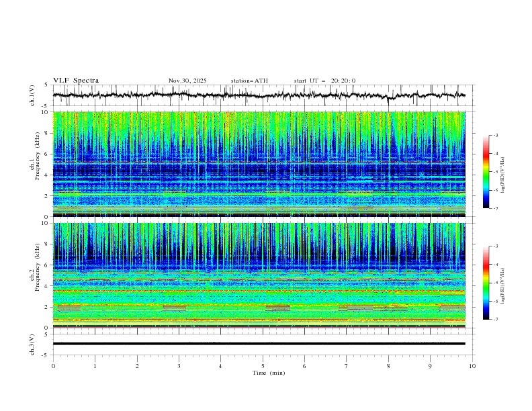Click the lower colorbar "log(PSD)(V²/Hz)" label

pyautogui.click(x=502, y=286)
